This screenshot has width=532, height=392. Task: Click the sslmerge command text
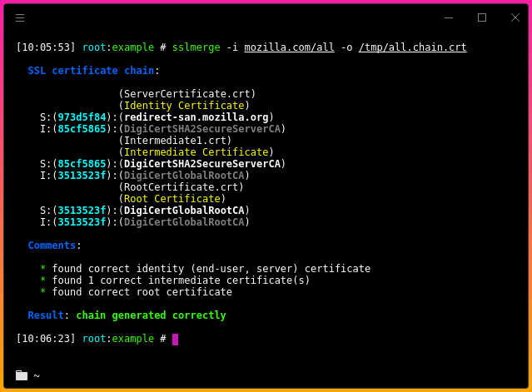tap(196, 47)
